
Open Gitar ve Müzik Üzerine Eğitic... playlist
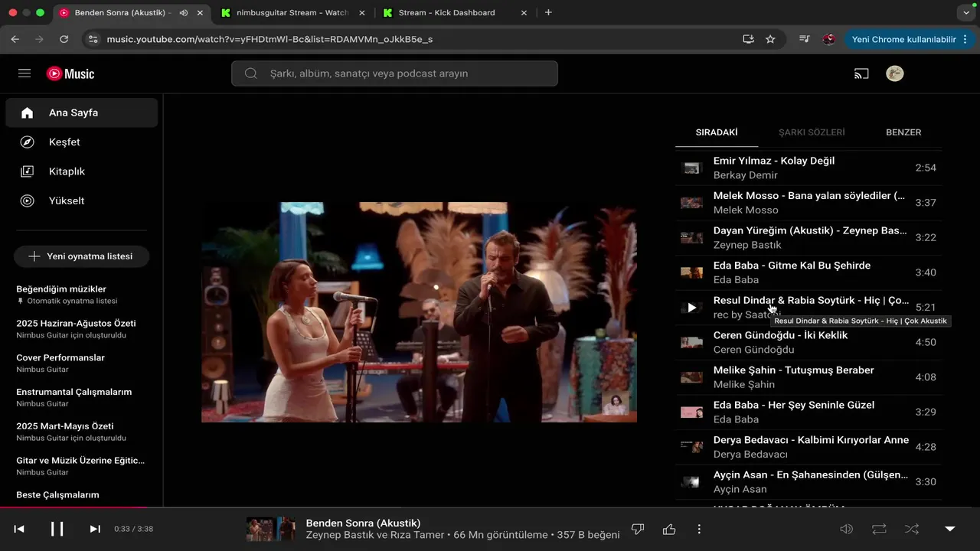81,466
